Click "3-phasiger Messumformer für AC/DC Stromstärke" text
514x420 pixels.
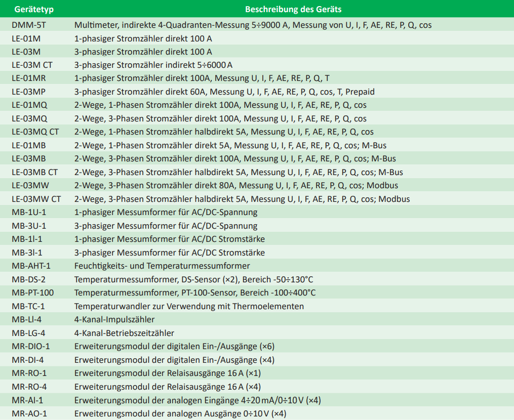coord(170,253)
